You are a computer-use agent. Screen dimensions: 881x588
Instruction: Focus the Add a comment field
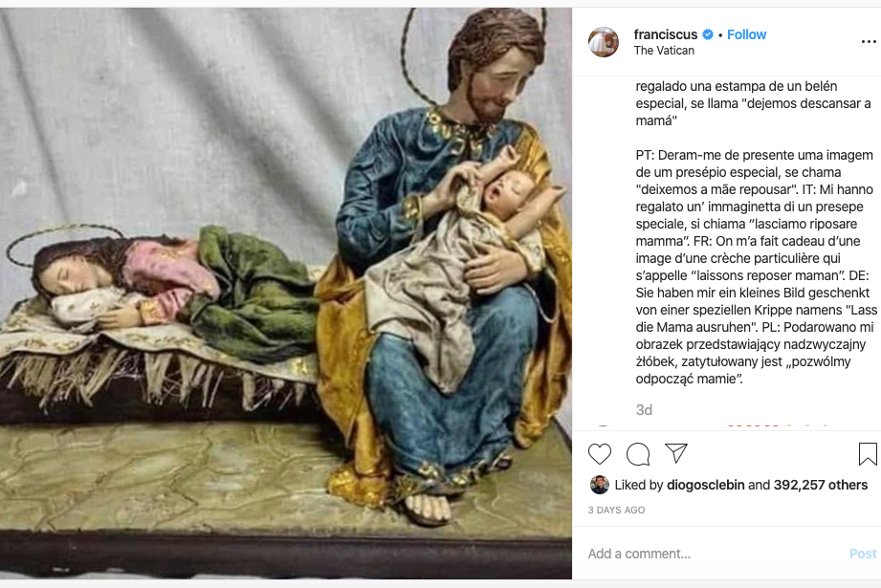[714, 554]
